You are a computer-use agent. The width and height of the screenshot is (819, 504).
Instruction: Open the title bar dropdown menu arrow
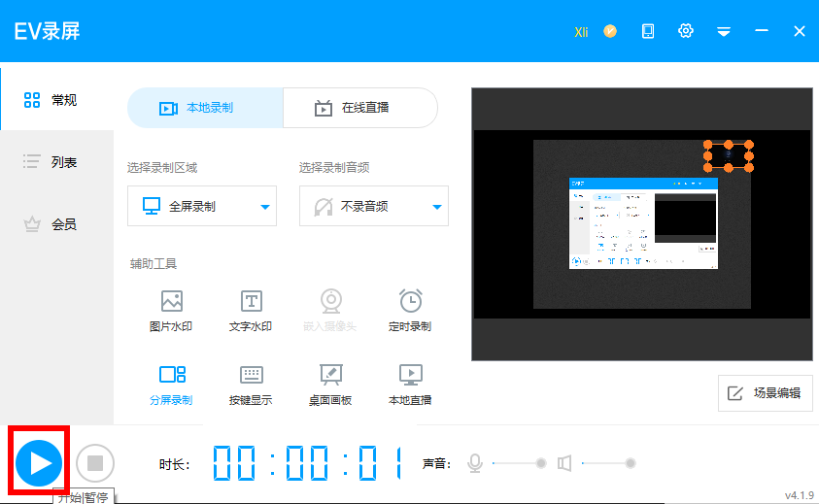click(x=724, y=32)
